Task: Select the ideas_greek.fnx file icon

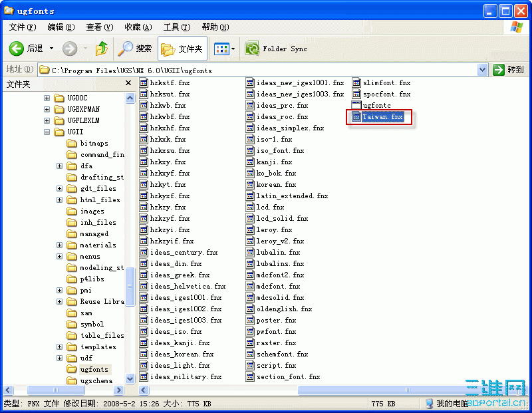Action: coord(143,275)
